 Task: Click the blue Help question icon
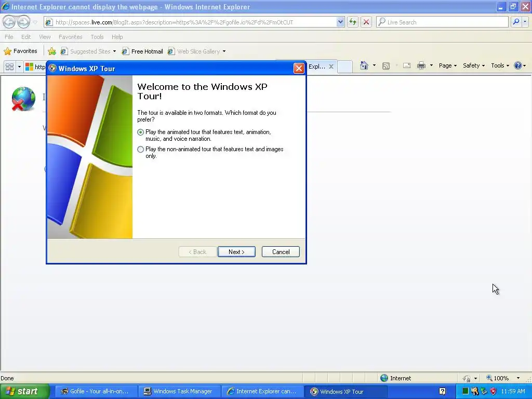coord(518,65)
